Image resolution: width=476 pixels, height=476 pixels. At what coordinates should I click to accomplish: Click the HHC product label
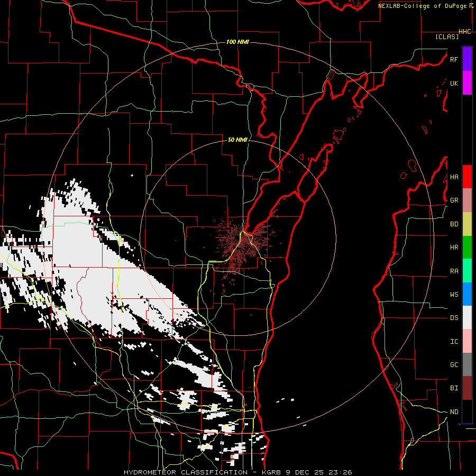pyautogui.click(x=465, y=32)
